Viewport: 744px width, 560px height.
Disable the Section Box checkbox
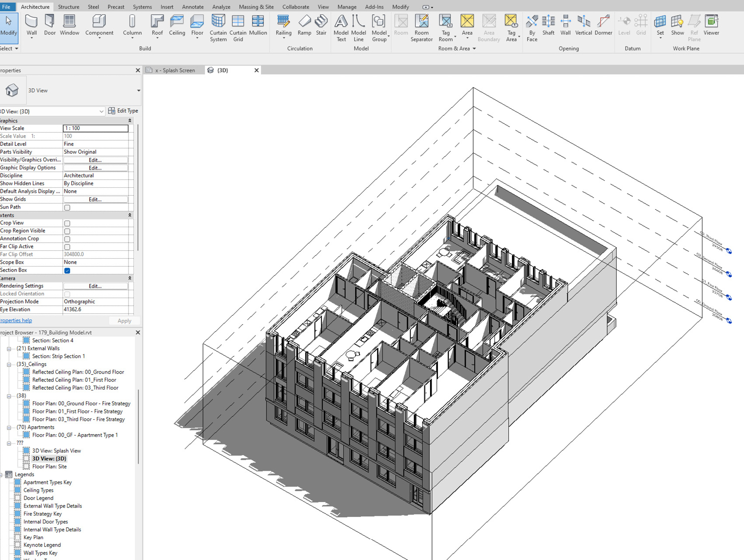click(67, 271)
